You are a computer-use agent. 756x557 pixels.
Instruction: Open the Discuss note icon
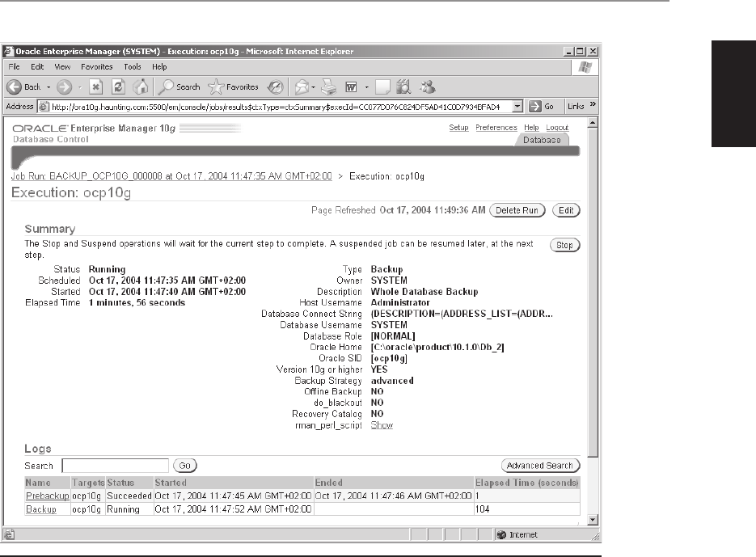382,87
